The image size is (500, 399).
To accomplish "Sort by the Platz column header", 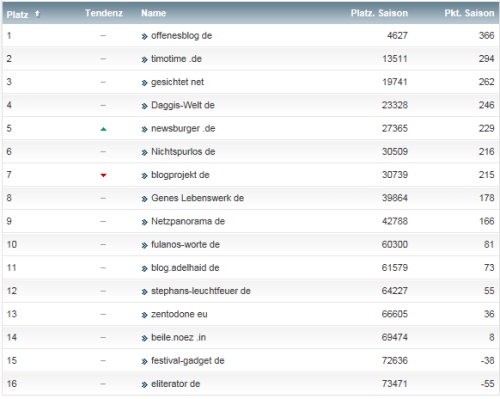I will (17, 14).
